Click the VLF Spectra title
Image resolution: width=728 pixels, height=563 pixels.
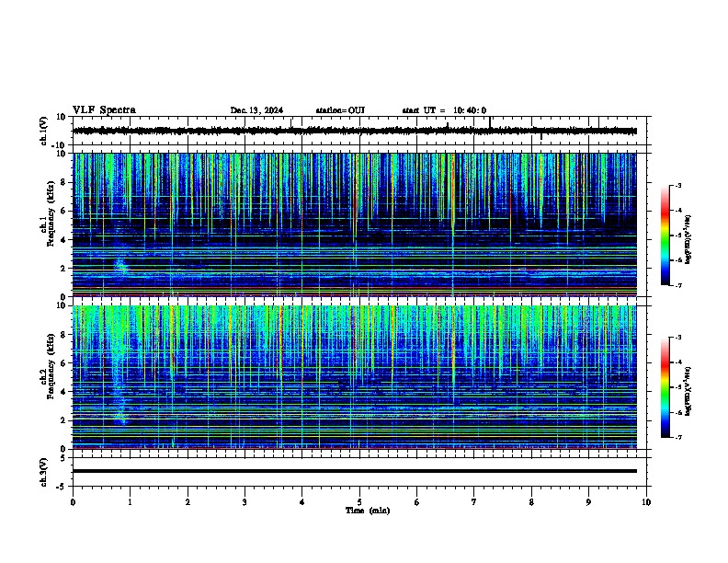click(x=104, y=110)
